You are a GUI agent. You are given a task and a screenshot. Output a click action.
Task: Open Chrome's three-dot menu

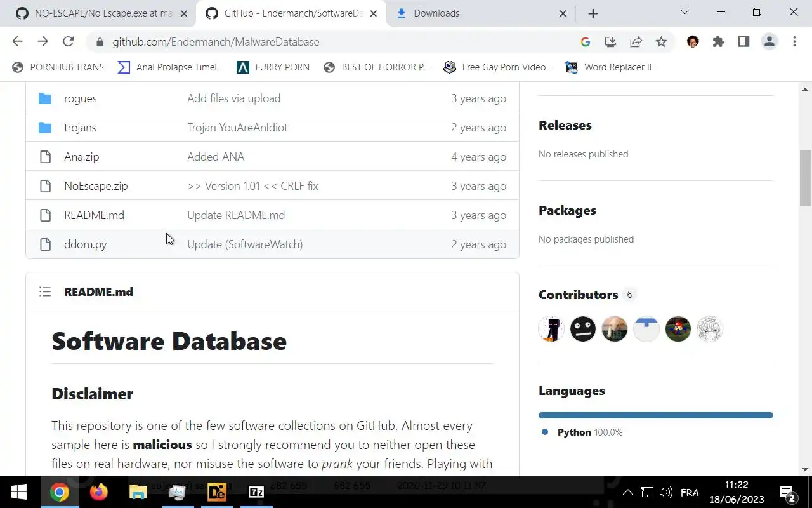tap(794, 42)
